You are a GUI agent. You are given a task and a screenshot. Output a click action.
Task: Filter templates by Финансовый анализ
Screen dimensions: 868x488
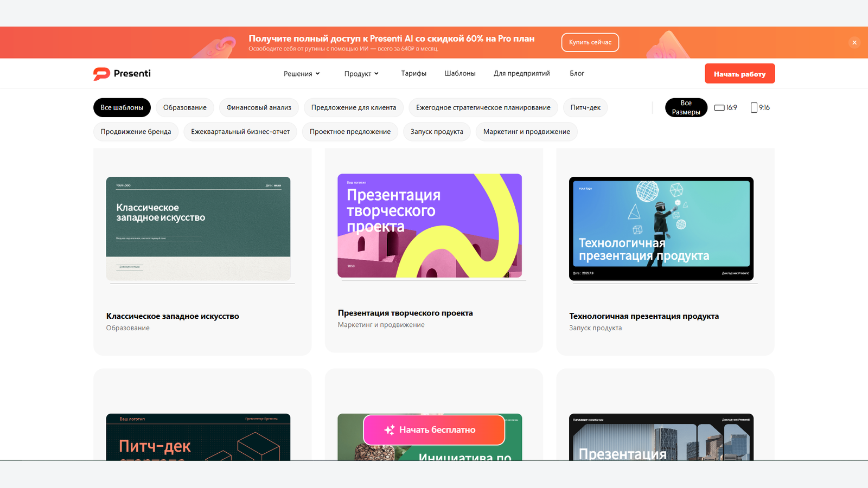coord(259,107)
